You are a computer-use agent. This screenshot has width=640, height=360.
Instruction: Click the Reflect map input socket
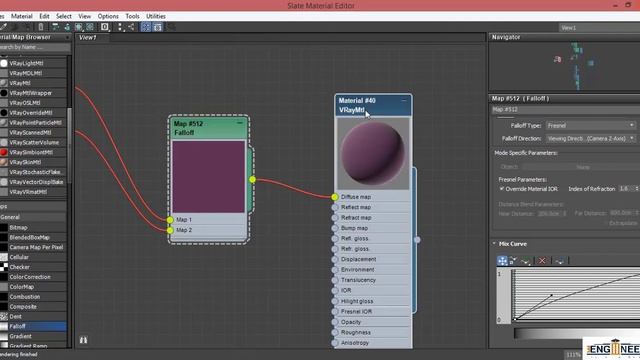[x=335, y=207]
